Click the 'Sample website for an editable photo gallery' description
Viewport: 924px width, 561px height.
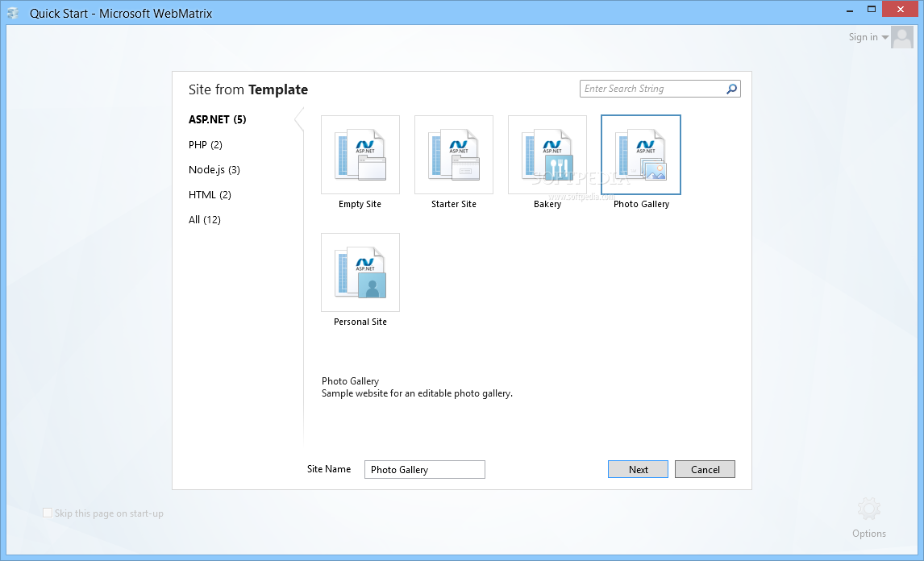click(x=417, y=393)
